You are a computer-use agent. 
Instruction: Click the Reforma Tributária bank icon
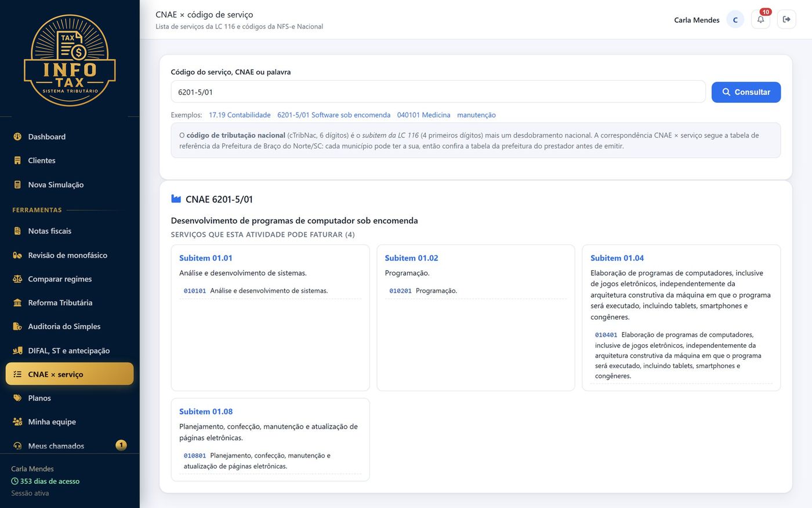point(17,303)
